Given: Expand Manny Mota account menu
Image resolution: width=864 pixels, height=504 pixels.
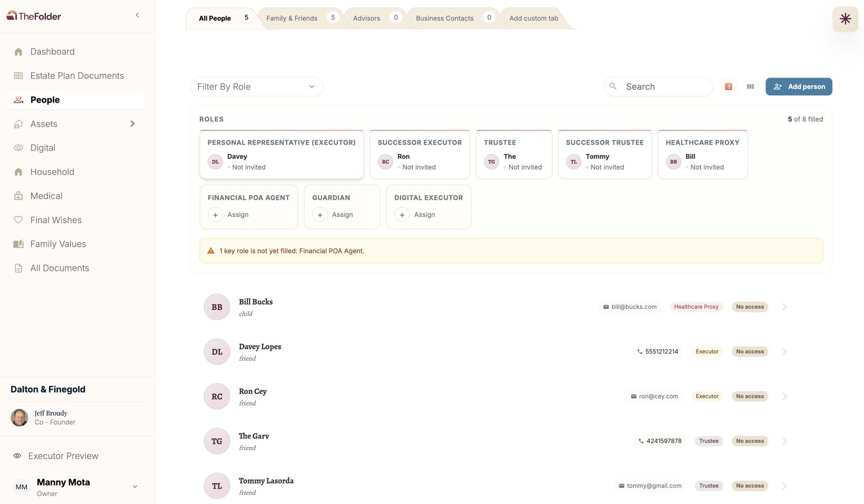Looking at the screenshot, I should (135, 487).
